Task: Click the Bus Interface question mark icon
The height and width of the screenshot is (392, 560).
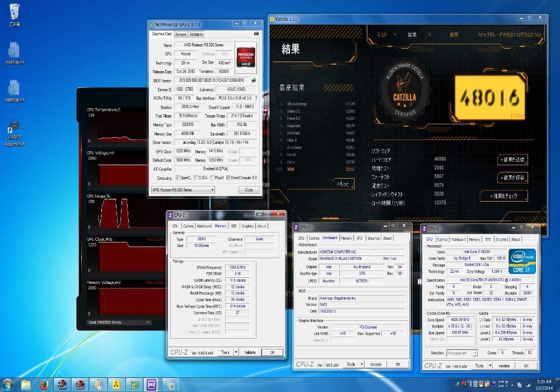Action: (x=256, y=98)
